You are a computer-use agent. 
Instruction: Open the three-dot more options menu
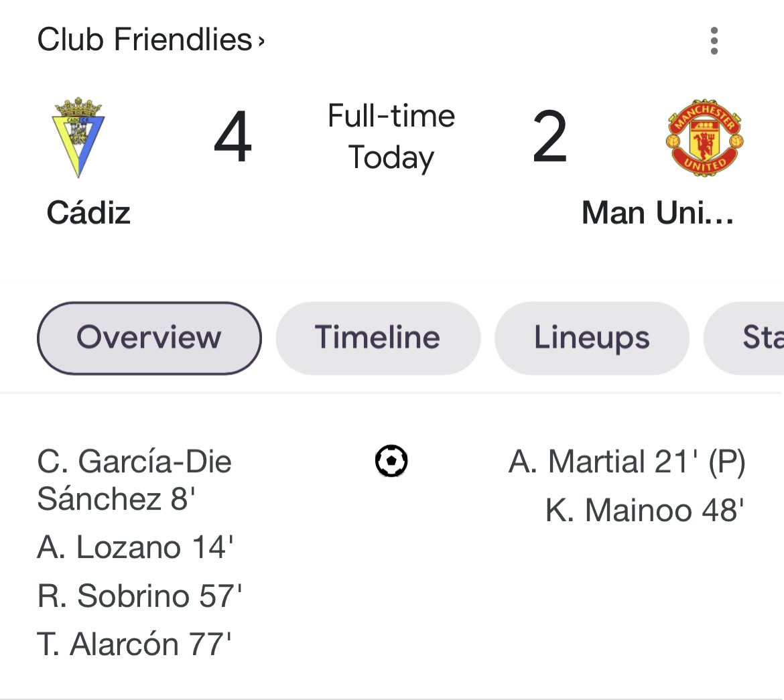[x=714, y=41]
